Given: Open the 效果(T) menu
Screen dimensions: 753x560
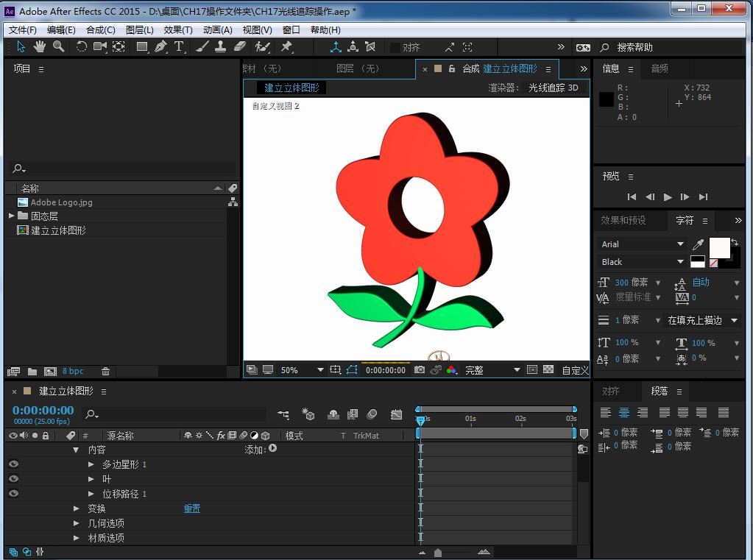Looking at the screenshot, I should point(177,30).
